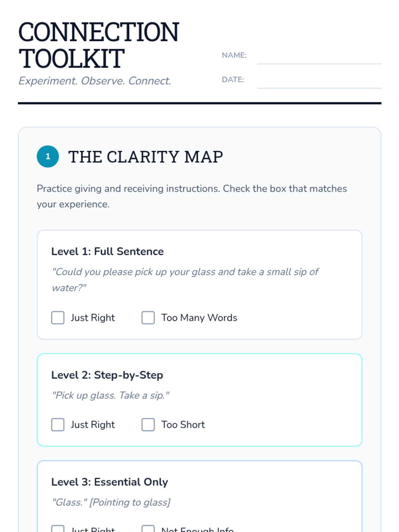The width and height of the screenshot is (399, 532).
Task: Click the Connection Toolkit title
Action: [99, 45]
